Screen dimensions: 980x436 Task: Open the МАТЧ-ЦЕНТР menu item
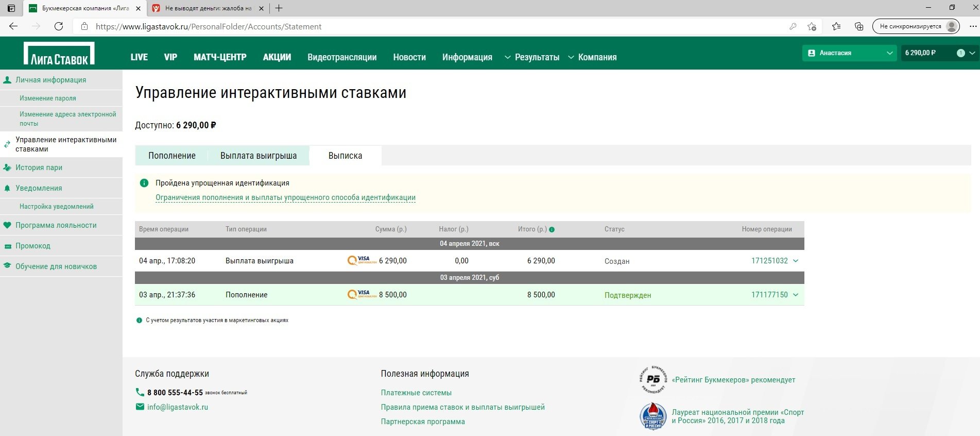[220, 57]
